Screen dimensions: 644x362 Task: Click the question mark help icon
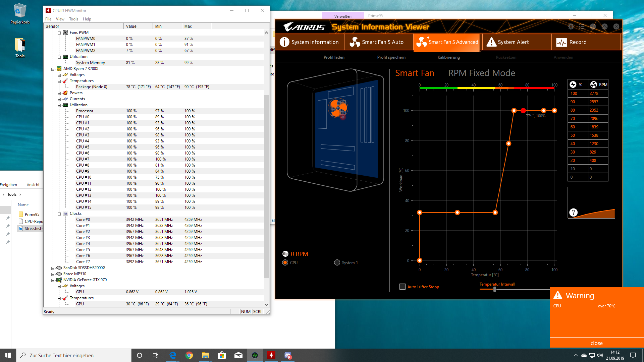573,213
